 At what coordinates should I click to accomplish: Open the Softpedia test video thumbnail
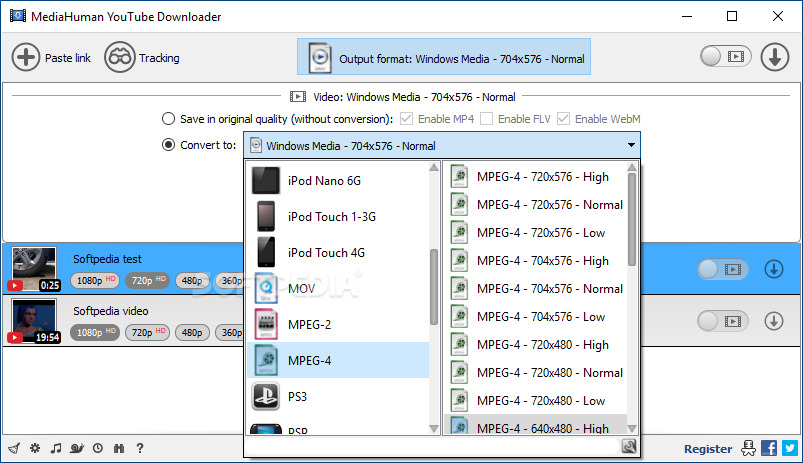point(34,269)
